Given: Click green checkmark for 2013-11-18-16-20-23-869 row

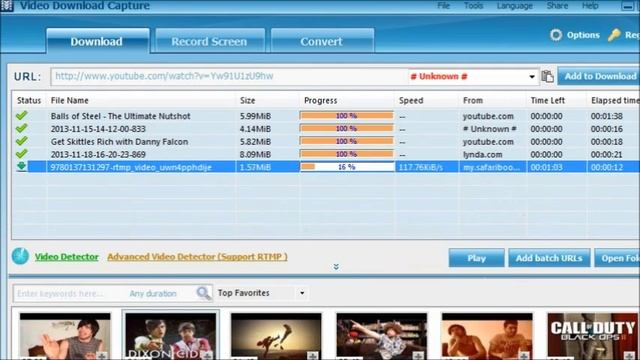Looking at the screenshot, I should [22, 154].
